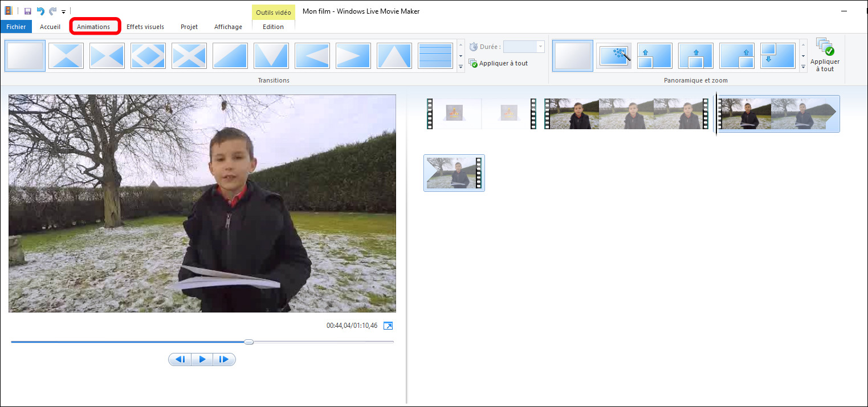The image size is (868, 407).
Task: Save the project via the Save icon
Action: (x=27, y=10)
